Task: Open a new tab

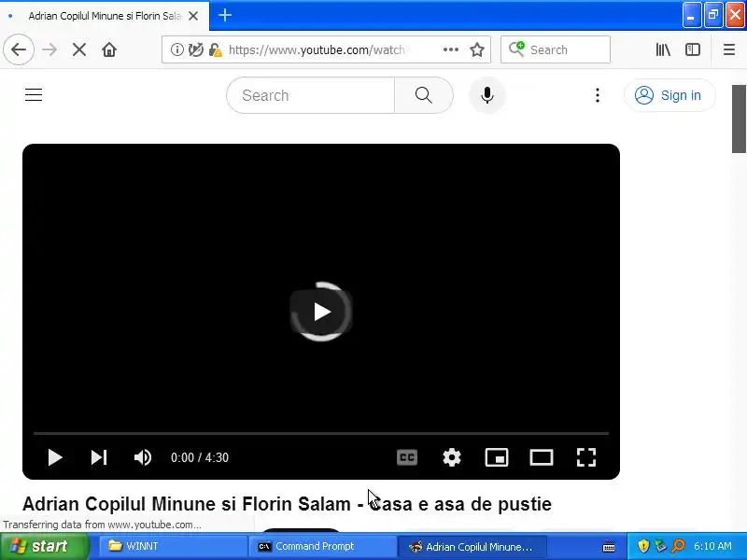Action: (x=225, y=15)
